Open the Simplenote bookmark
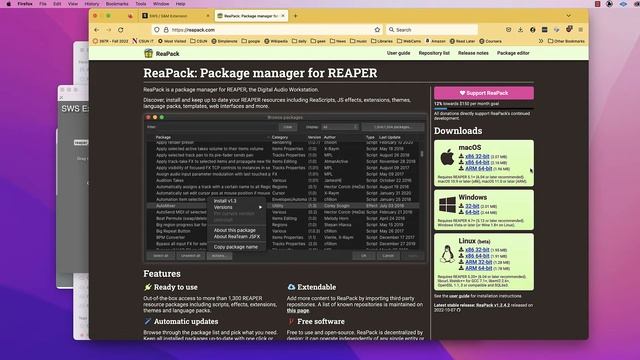The height and width of the screenshot is (360, 640). pyautogui.click(x=224, y=41)
